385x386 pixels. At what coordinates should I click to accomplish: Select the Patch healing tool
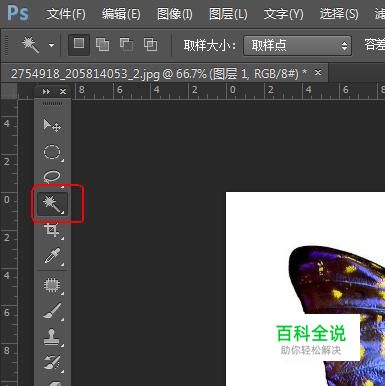pyautogui.click(x=52, y=285)
